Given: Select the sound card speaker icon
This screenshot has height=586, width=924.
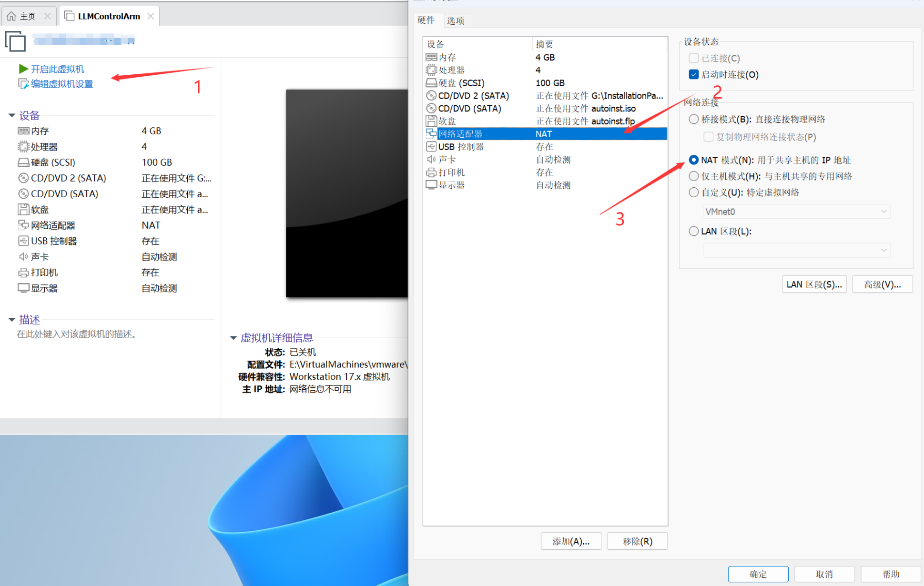Looking at the screenshot, I should point(431,160).
